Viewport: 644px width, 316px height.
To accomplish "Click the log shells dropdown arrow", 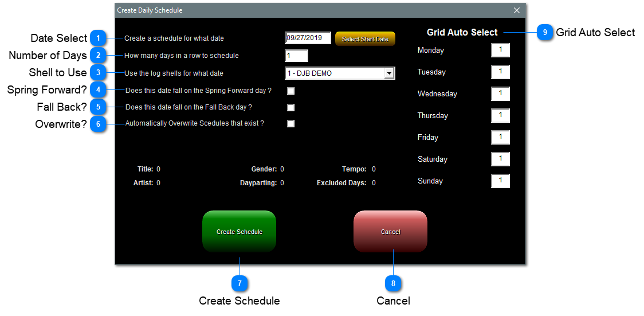I will [x=388, y=73].
